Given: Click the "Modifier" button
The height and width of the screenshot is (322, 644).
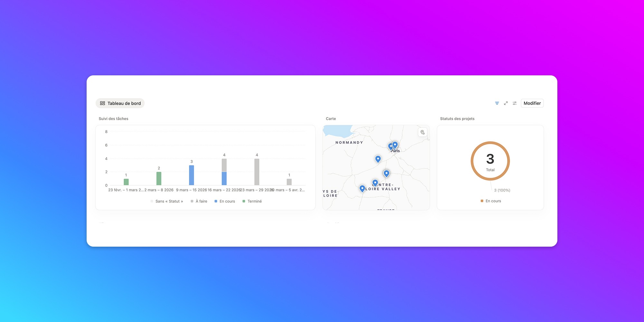Looking at the screenshot, I should (x=532, y=103).
